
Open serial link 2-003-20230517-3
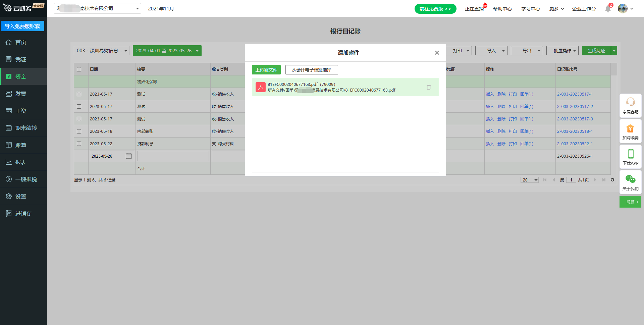point(575,119)
